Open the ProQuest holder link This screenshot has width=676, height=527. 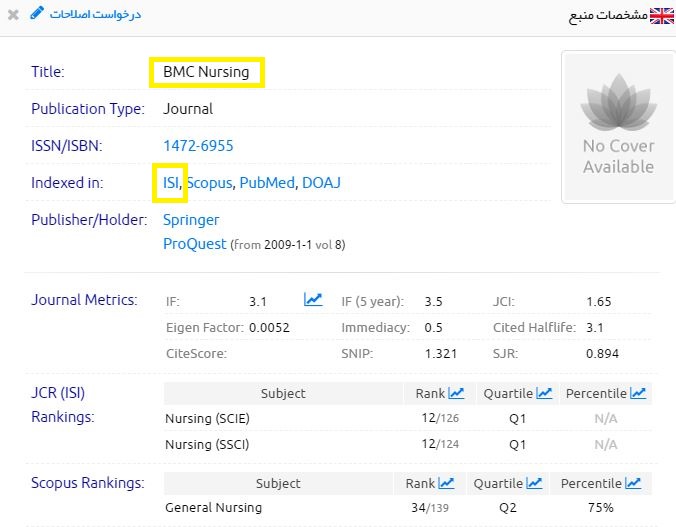(x=194, y=243)
